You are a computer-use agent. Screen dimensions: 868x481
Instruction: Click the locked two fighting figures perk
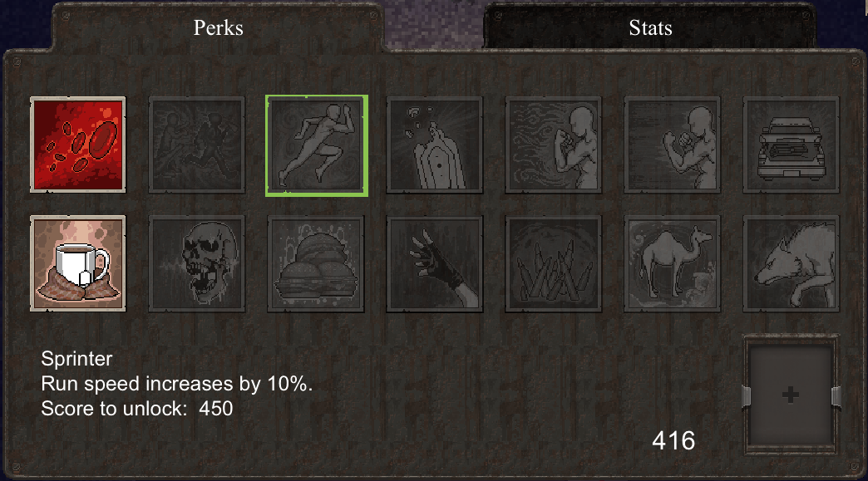point(196,145)
